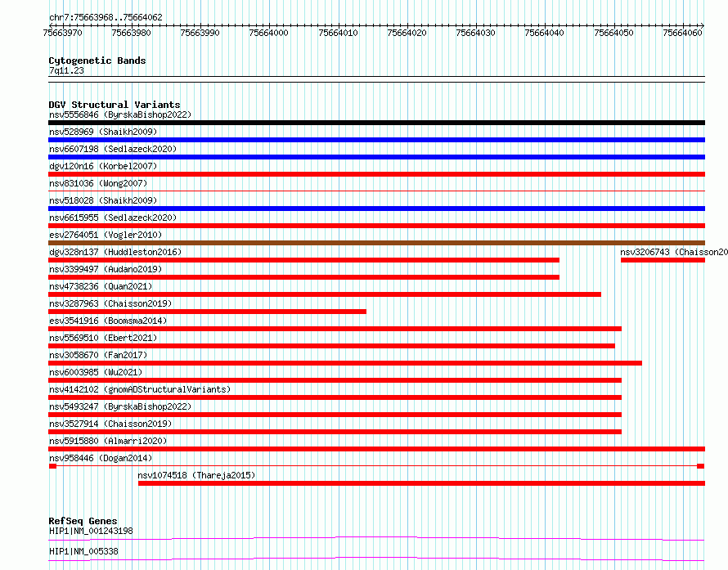Click the thin red nsv831036 line
The height and width of the screenshot is (570, 728).
(x=376, y=191)
